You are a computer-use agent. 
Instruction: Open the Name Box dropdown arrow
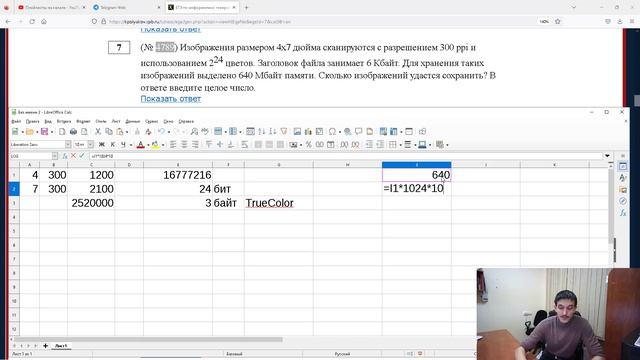pyautogui.click(x=55, y=156)
